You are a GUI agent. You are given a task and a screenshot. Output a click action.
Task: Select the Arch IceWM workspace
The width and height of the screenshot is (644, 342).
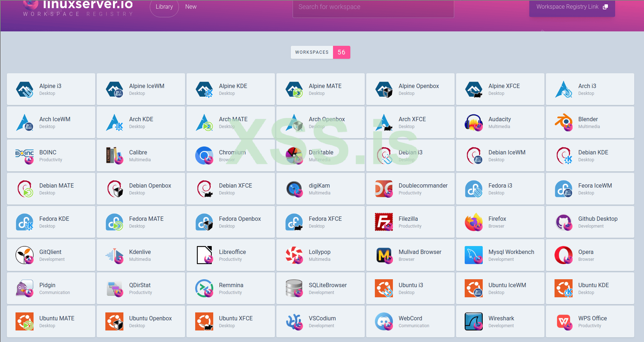[51, 123]
